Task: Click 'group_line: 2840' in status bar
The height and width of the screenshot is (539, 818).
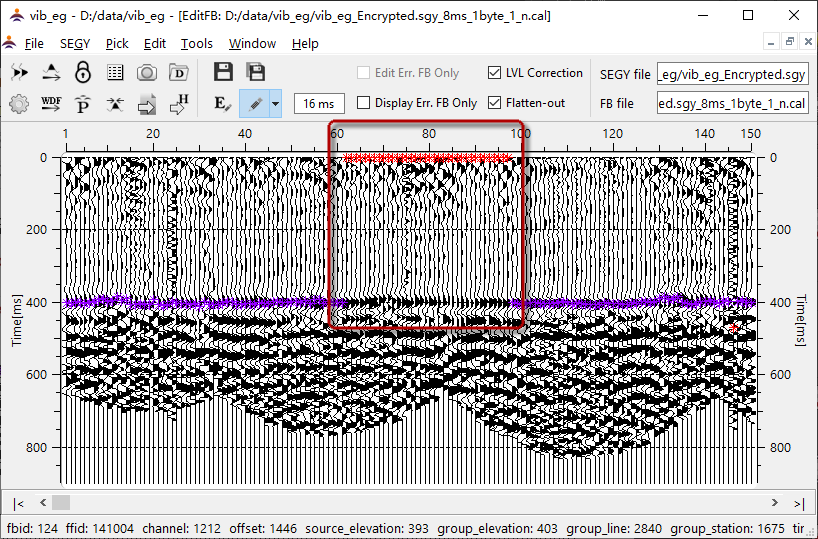Action: [614, 529]
